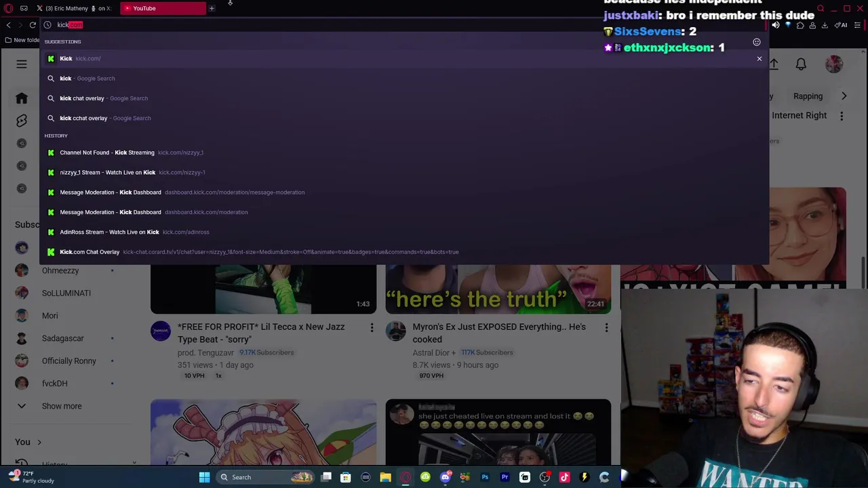
Task: Open 'Kick.com Chat Overlay' history entry
Action: (403, 252)
